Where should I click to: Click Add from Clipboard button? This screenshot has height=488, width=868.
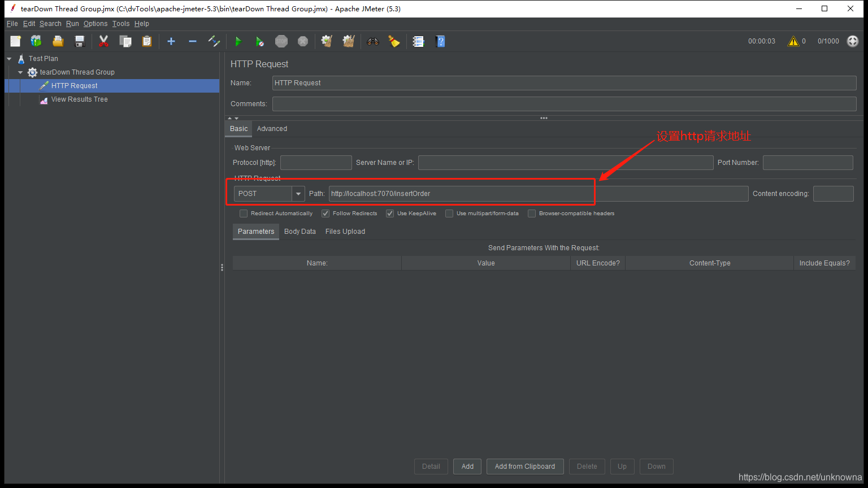pos(525,467)
